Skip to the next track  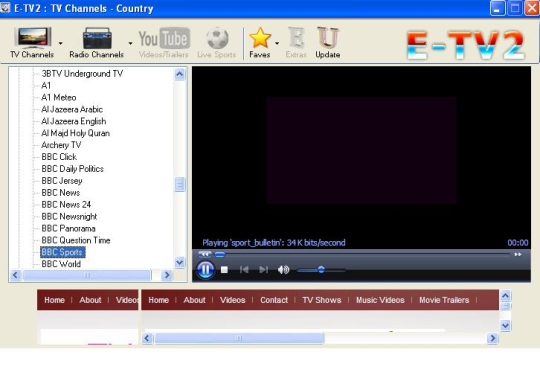(x=263, y=270)
